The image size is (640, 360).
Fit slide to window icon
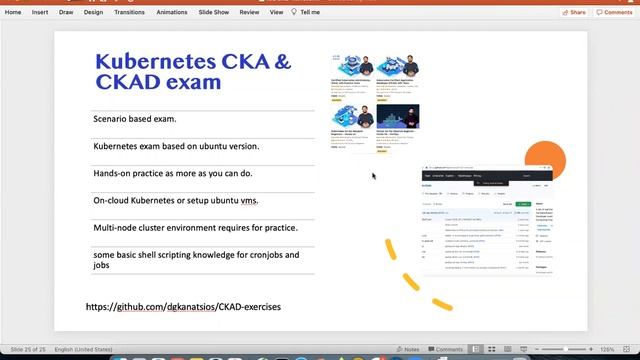point(627,349)
